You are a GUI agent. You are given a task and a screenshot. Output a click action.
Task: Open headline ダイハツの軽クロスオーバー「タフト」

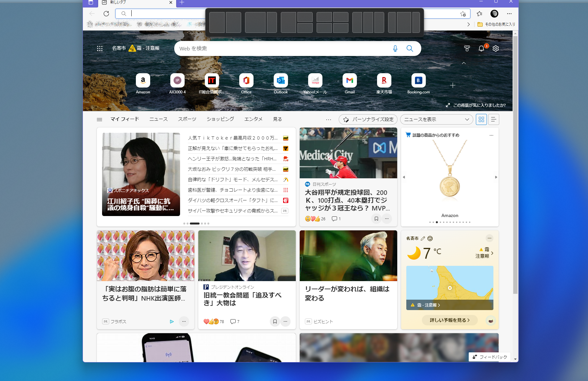click(x=233, y=200)
